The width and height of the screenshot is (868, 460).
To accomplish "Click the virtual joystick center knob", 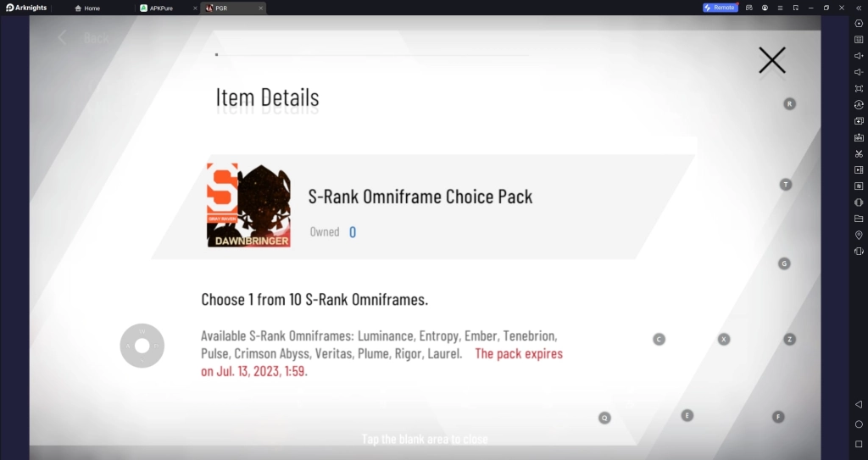I will (142, 346).
